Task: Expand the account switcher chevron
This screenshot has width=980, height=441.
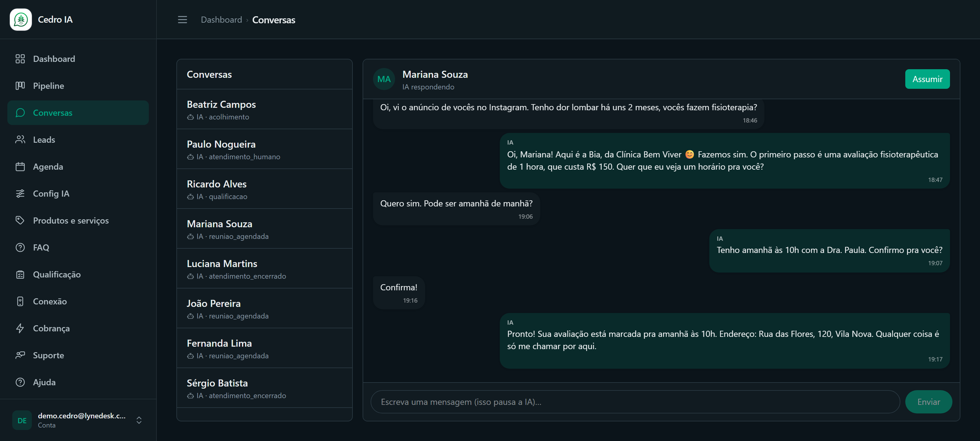Action: coord(139,420)
